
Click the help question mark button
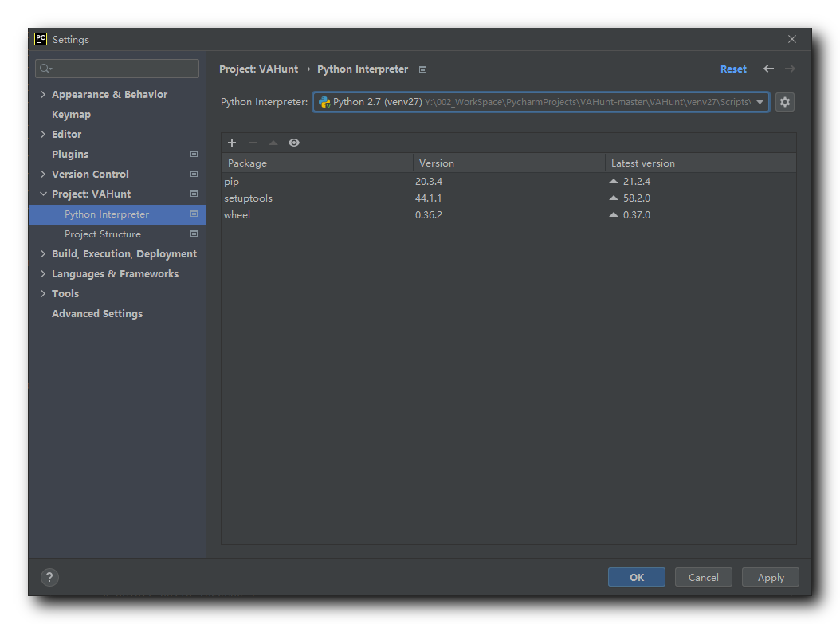coord(49,577)
